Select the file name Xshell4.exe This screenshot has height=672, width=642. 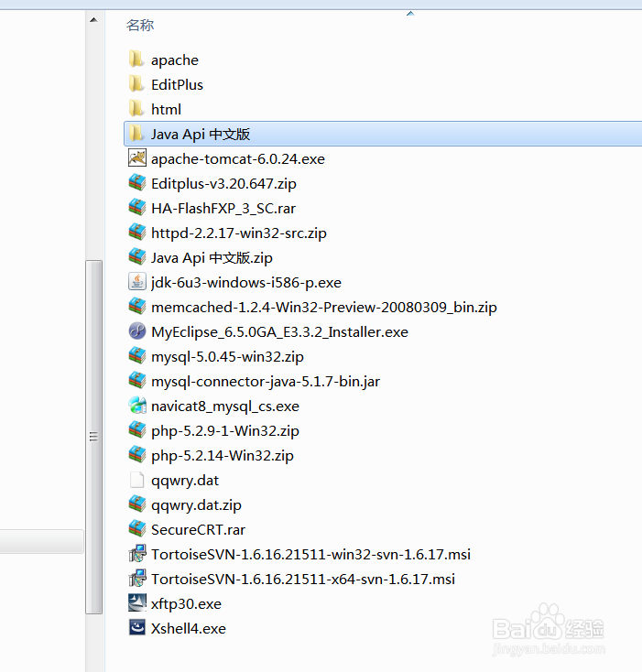pos(189,629)
